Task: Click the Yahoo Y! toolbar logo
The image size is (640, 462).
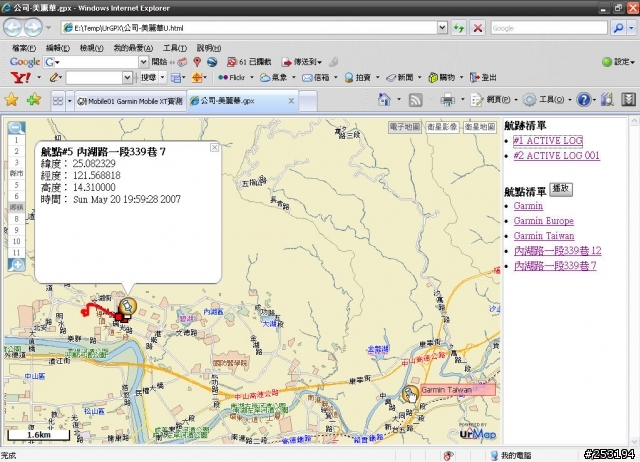Action: point(20,77)
